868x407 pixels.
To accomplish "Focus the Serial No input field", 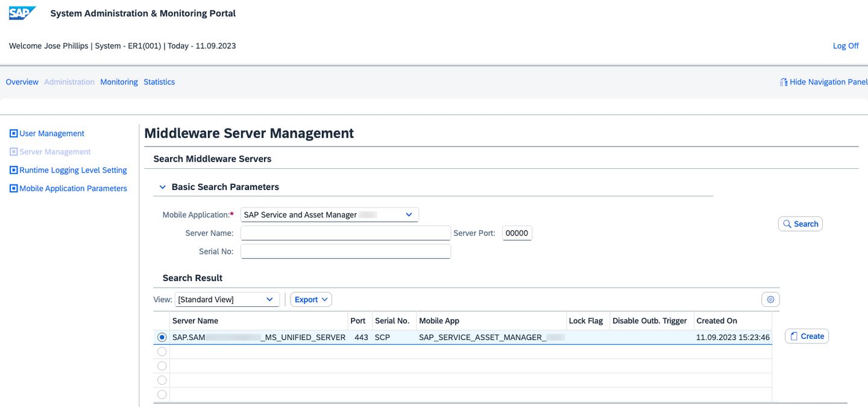I will (345, 251).
